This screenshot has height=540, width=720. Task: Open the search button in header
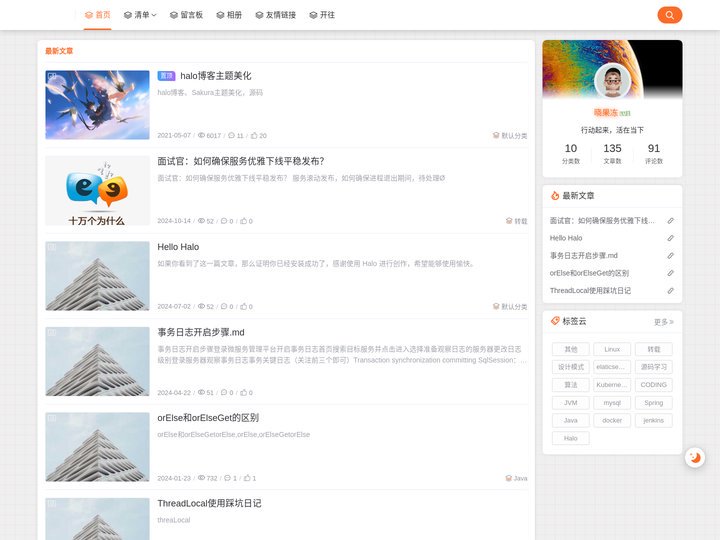coord(669,15)
